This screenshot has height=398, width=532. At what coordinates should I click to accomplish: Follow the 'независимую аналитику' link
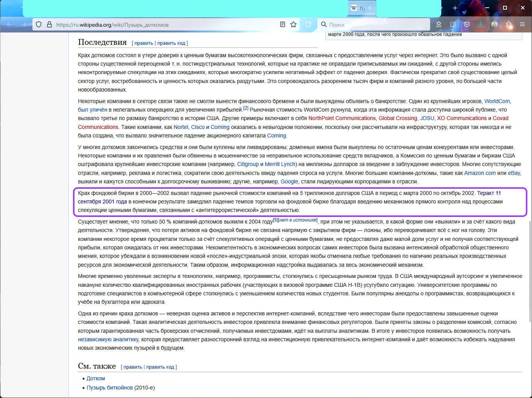[108, 339]
